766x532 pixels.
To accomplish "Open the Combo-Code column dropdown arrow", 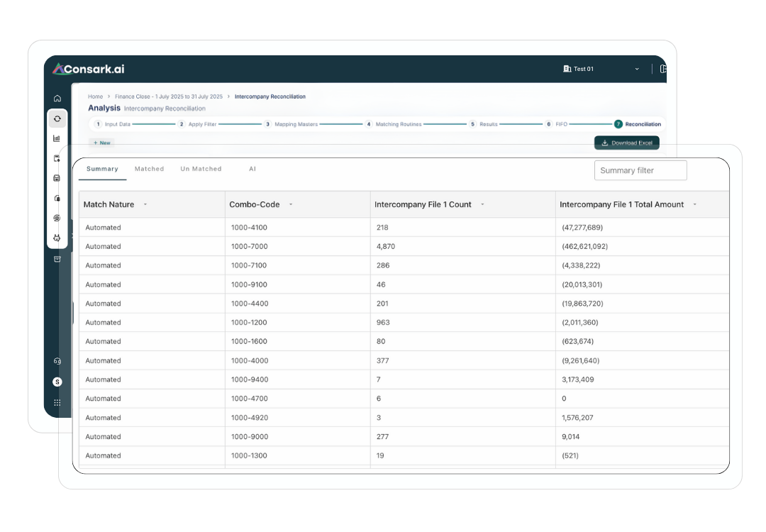I will [x=291, y=204].
